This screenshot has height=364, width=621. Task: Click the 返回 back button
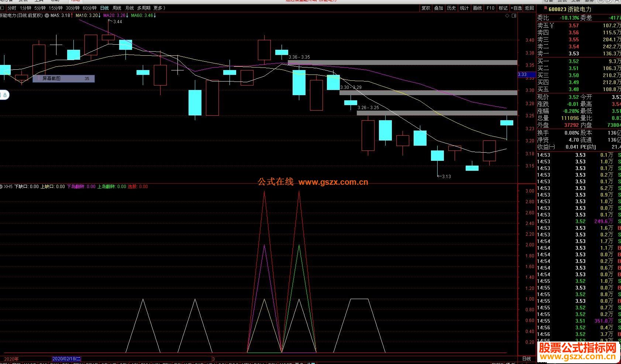(529, 8)
